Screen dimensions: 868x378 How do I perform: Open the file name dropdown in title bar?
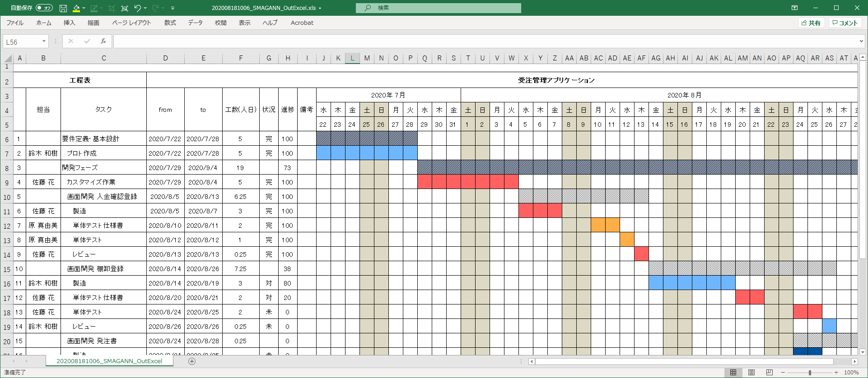(x=320, y=8)
